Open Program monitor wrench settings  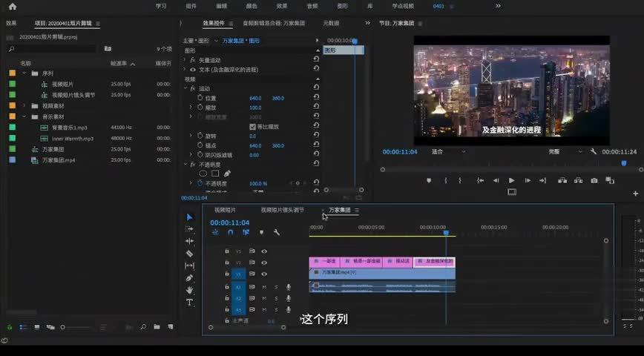tap(593, 151)
